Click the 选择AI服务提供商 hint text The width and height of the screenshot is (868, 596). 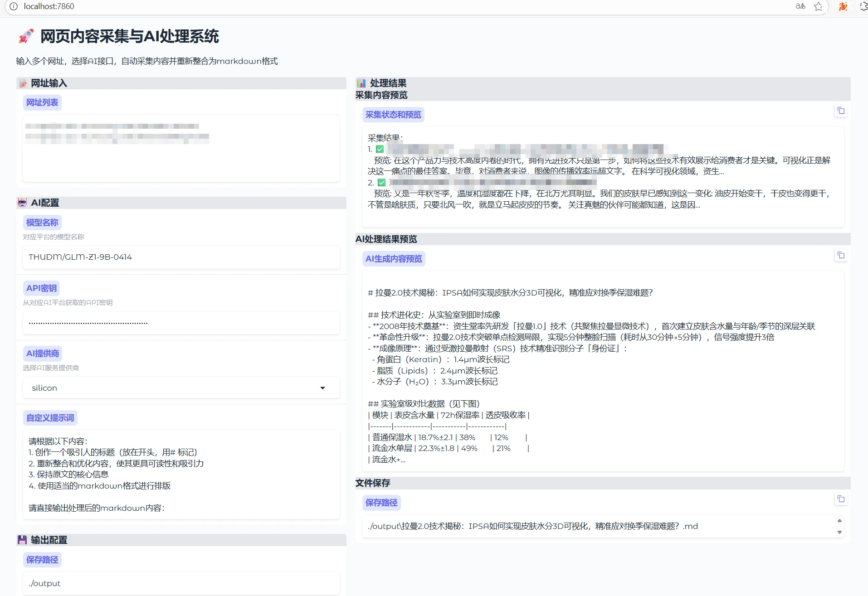pos(51,368)
